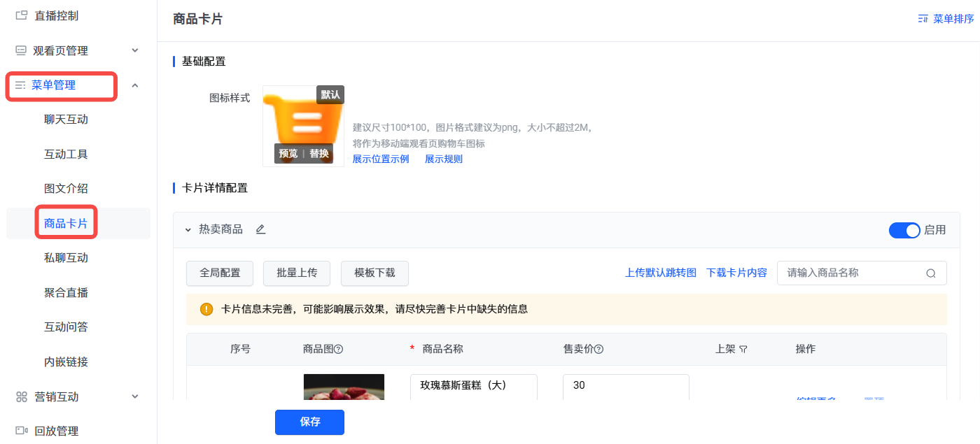
Task: Click the search magnifier icon
Action: coord(931,273)
